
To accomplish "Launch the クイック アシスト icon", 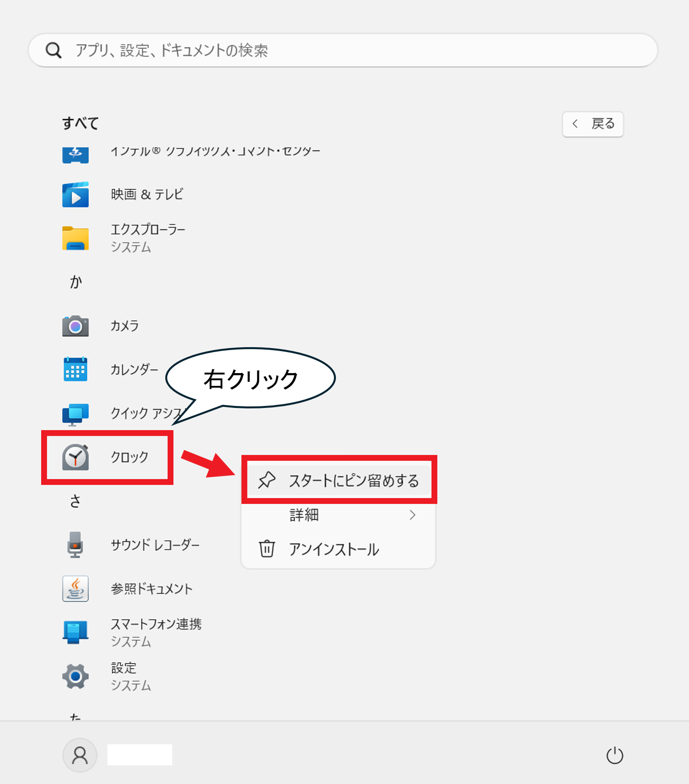I will (x=76, y=414).
